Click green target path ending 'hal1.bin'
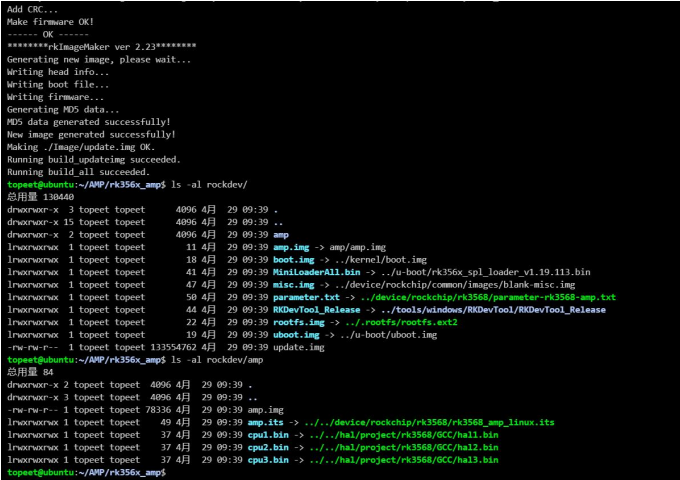Screen dimensions: 680x480 coord(404,435)
